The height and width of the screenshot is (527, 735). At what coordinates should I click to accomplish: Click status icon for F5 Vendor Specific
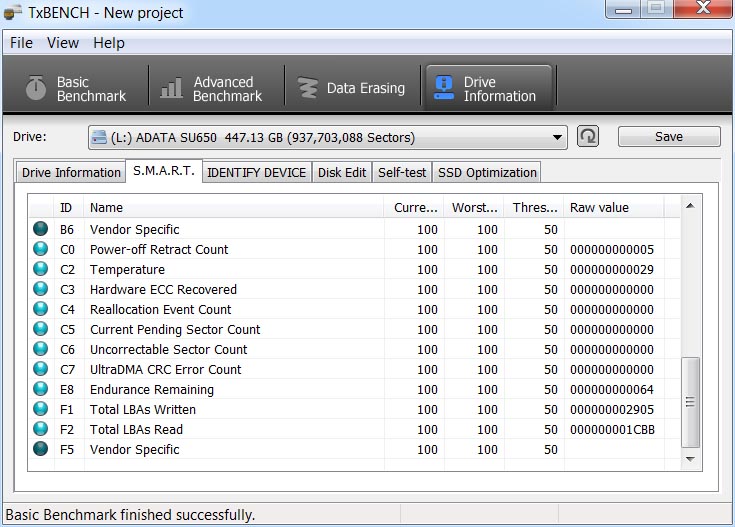pos(41,449)
